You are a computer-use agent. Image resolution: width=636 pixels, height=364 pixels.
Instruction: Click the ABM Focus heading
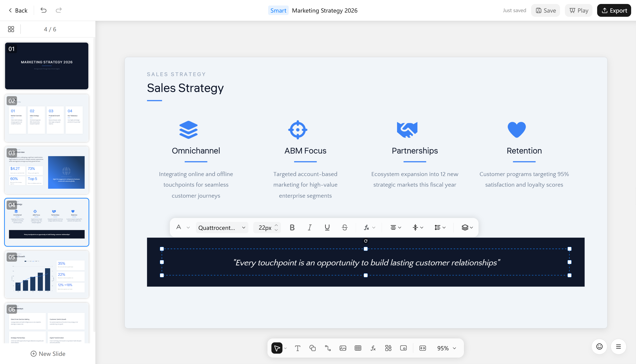(x=305, y=151)
